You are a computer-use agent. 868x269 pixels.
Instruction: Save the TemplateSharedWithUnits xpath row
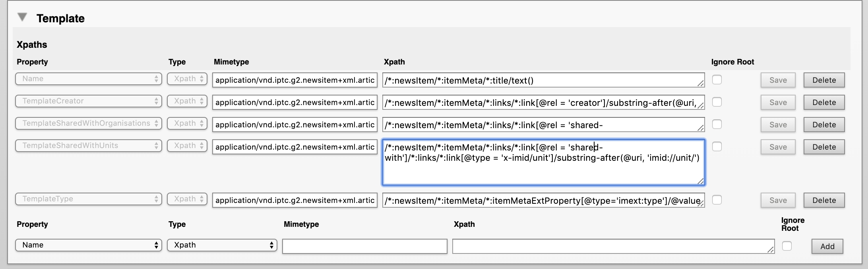click(x=778, y=147)
